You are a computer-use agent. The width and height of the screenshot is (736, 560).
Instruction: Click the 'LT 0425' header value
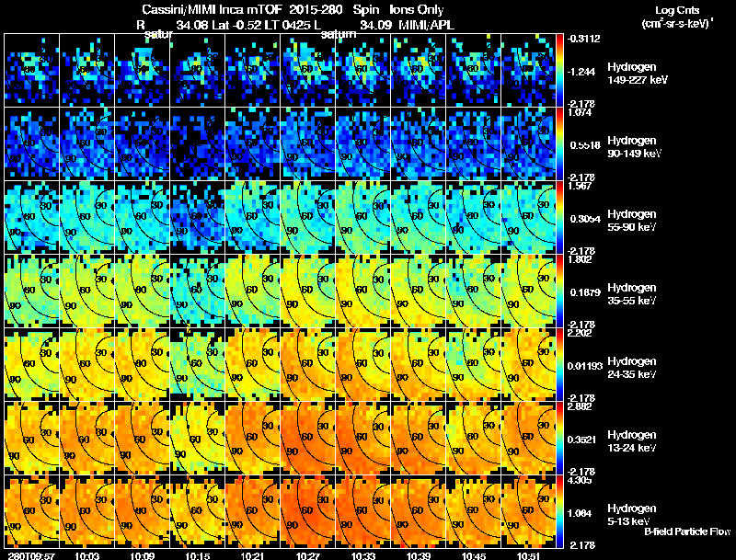tap(289, 26)
